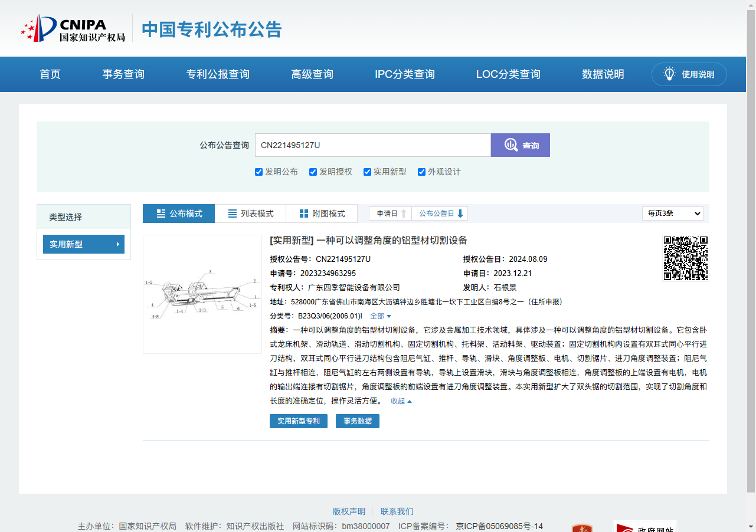Toggle the 发明授权 checkbox
Screen dimensions: 756x532
tap(313, 172)
